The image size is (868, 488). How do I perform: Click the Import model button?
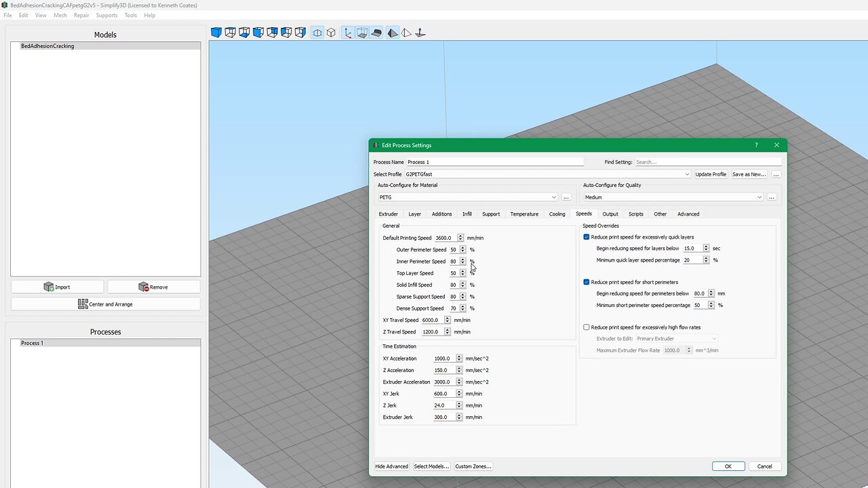pyautogui.click(x=57, y=287)
